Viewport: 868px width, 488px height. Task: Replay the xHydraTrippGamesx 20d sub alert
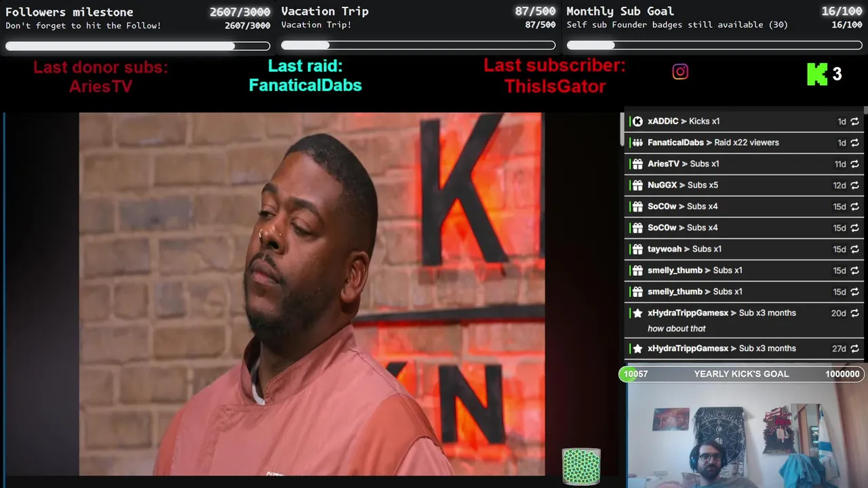click(x=854, y=313)
